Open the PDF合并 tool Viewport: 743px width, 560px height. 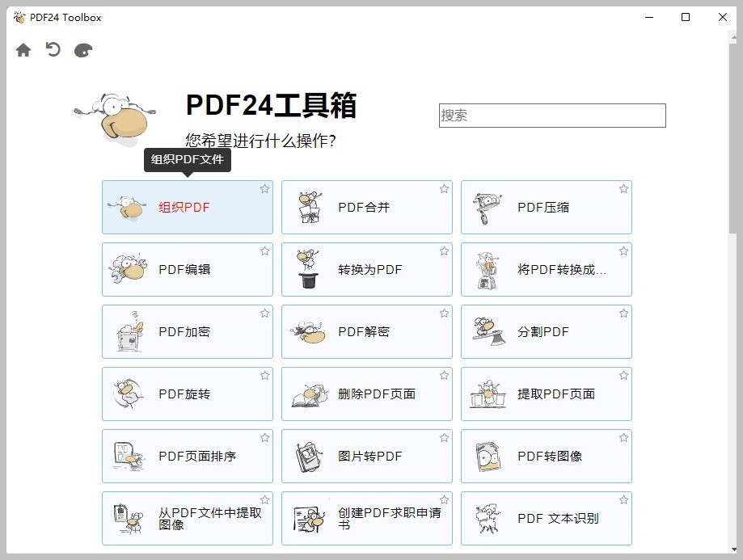point(367,207)
